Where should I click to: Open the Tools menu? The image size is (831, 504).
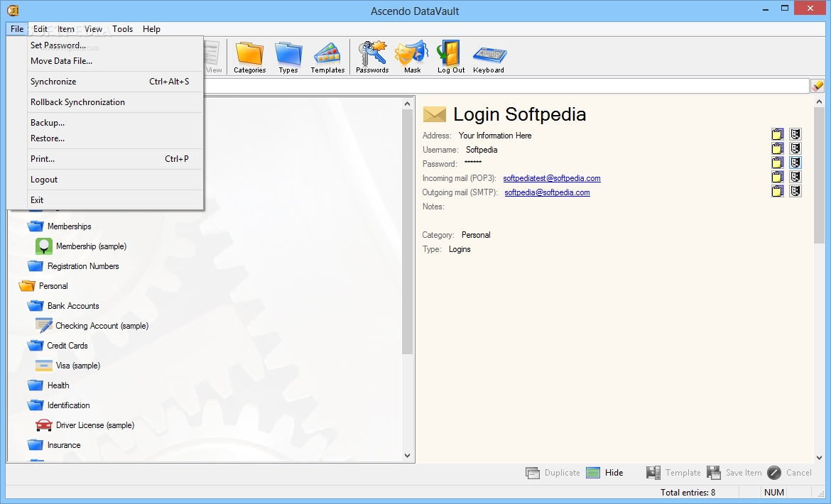[x=122, y=29]
